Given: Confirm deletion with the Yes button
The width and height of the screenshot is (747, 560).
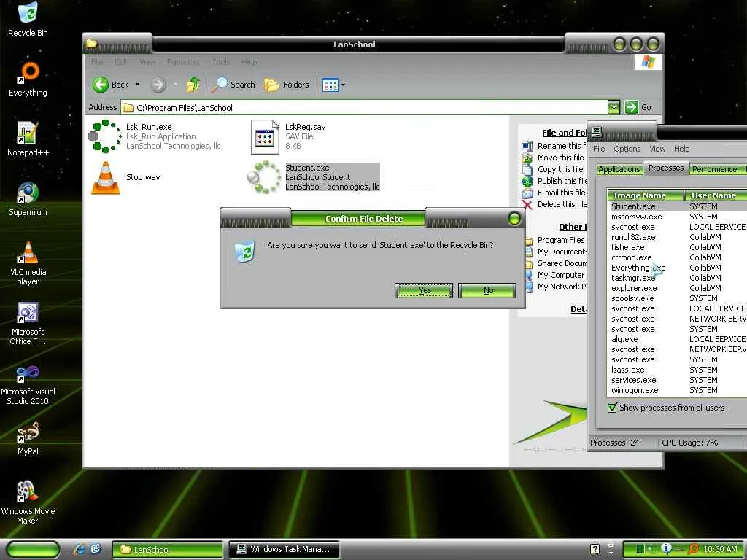Looking at the screenshot, I should (x=424, y=290).
